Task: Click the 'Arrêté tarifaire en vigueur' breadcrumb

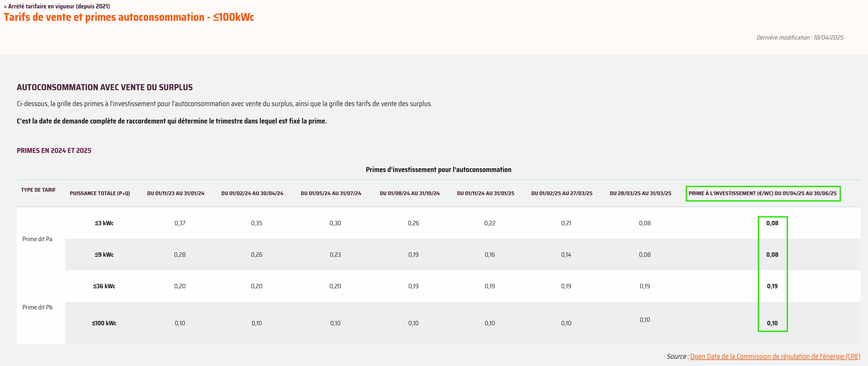Action: tap(57, 6)
